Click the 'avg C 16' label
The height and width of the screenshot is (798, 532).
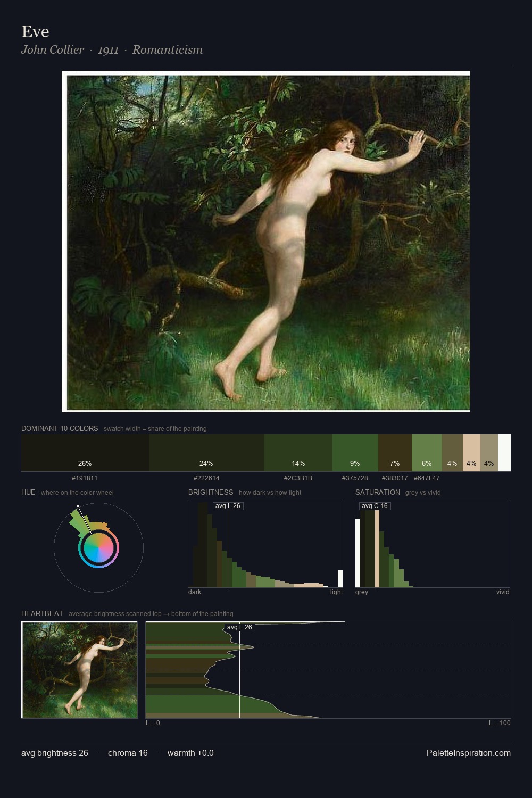(x=375, y=506)
